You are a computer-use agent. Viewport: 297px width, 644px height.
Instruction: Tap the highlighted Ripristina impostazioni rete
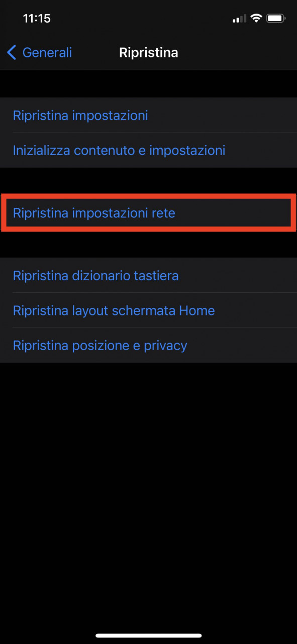point(148,213)
